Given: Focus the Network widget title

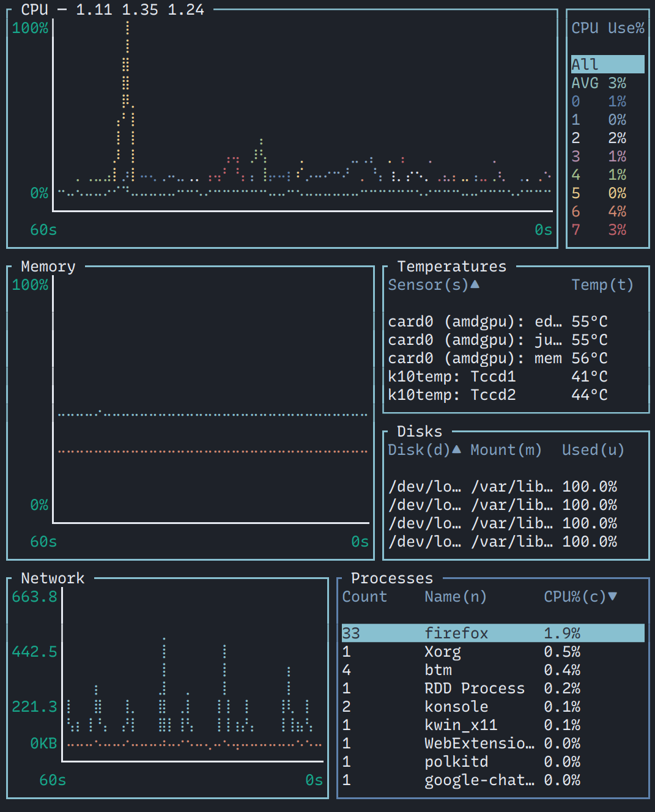Looking at the screenshot, I should [x=53, y=578].
